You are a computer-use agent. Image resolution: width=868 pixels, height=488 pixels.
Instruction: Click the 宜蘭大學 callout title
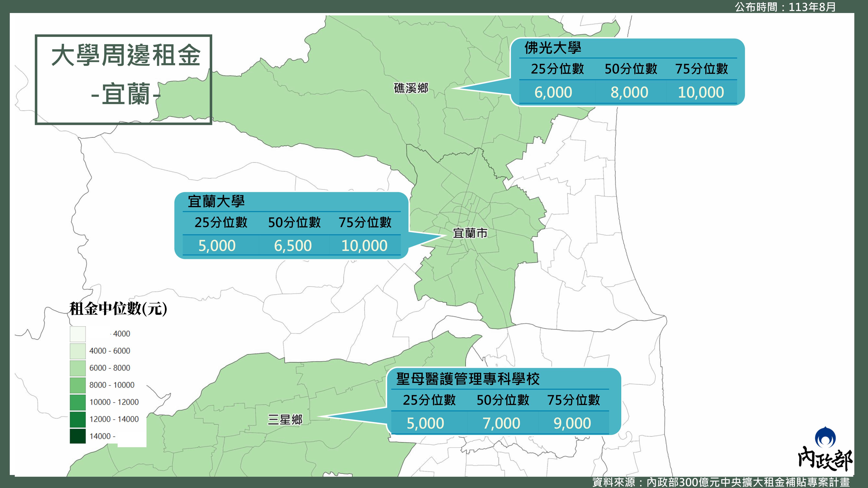click(216, 201)
